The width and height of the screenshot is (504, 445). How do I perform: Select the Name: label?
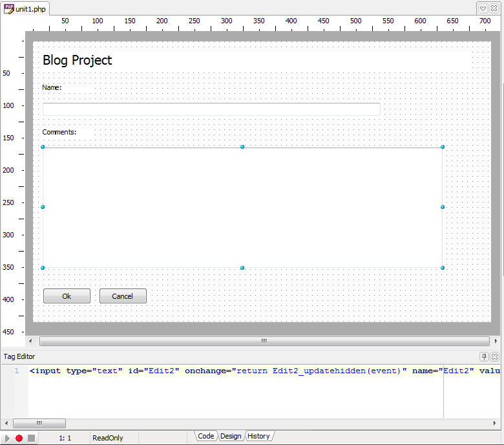coord(52,87)
